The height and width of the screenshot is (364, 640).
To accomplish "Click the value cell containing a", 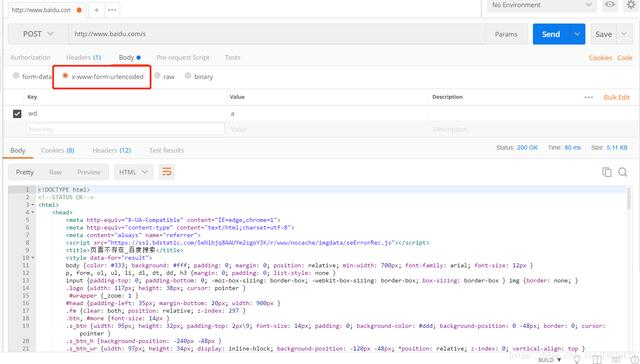I will pyautogui.click(x=328, y=113).
